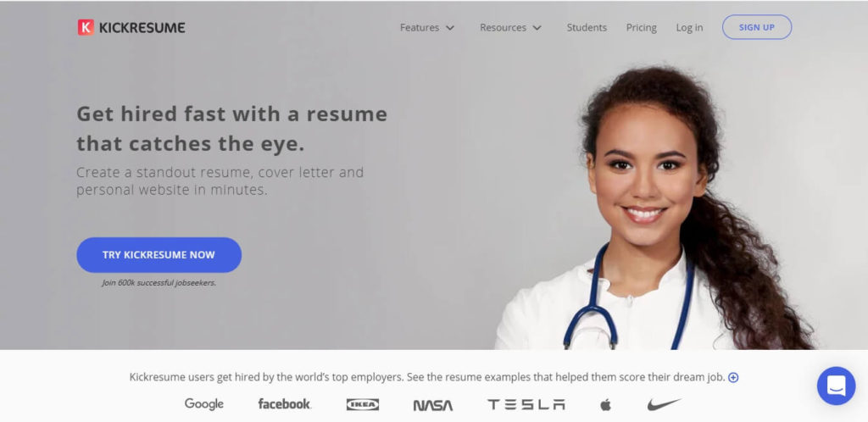Expand the Features dropdown chevron
Screen dimensions: 868x422
[x=450, y=28]
